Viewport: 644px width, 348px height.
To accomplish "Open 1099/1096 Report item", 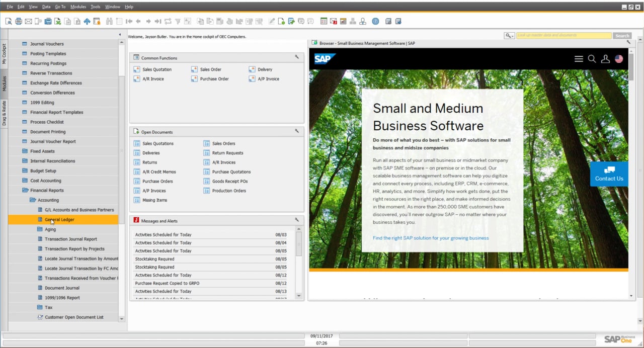I will 62,298.
